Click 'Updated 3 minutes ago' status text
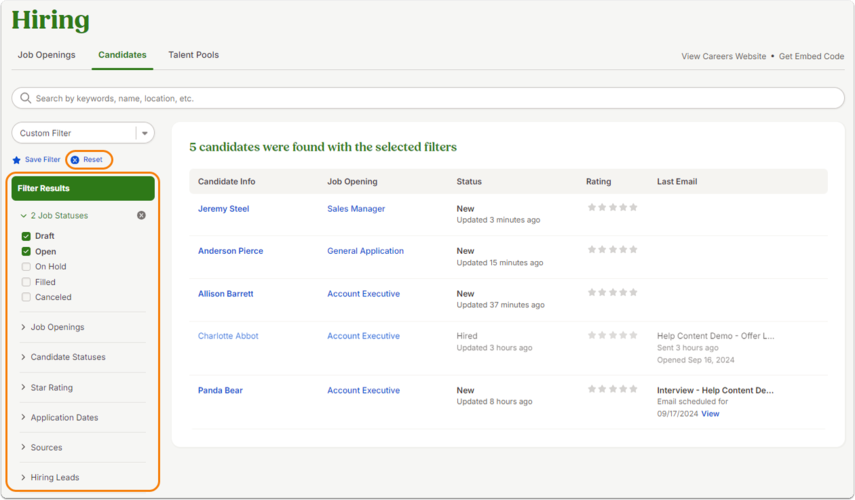This screenshot has width=855, height=500. click(498, 220)
